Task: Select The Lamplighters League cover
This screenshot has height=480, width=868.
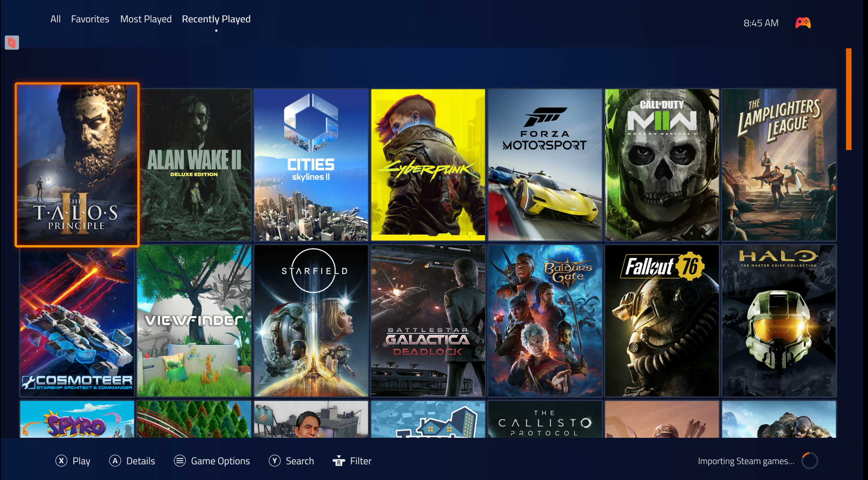Action: [x=779, y=165]
